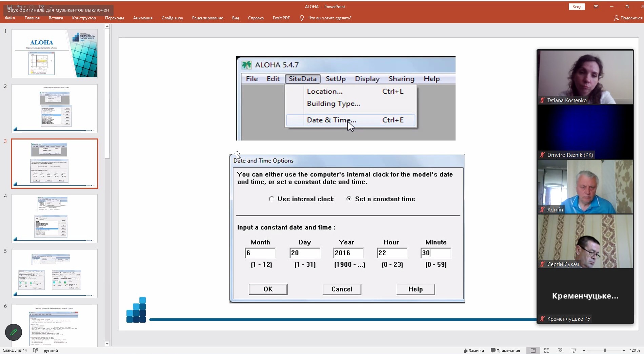Image resolution: width=644 pixels, height=354 pixels.
Task: Switch to Reading view icon
Action: click(x=560, y=351)
